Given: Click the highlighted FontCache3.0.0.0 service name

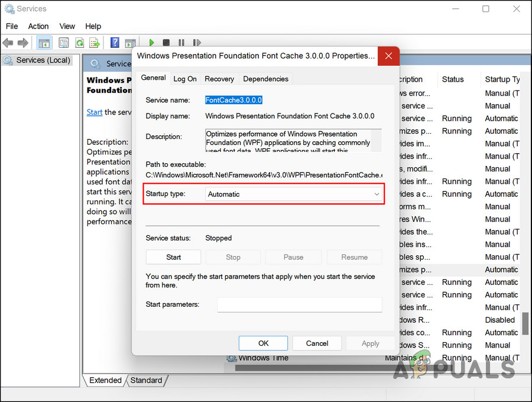Looking at the screenshot, I should click(233, 100).
